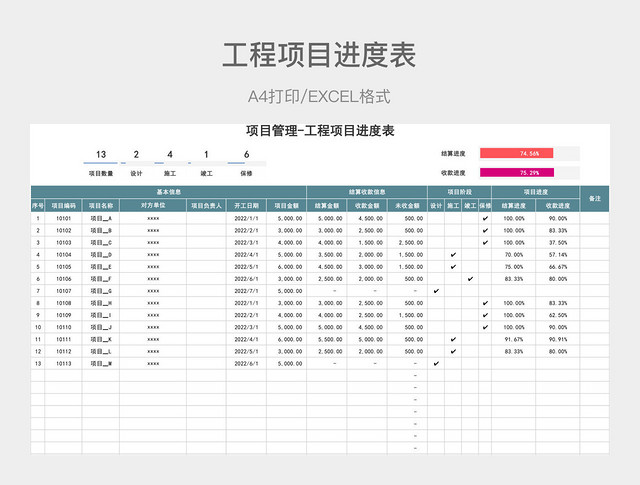The image size is (640, 485).
Task: Click the 收款进度 column header in the table
Action: 558,205
